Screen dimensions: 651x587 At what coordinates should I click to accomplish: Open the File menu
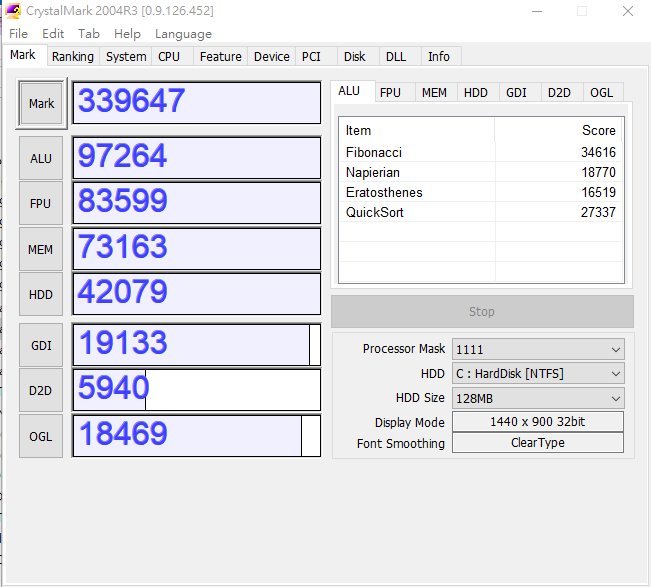pos(18,33)
